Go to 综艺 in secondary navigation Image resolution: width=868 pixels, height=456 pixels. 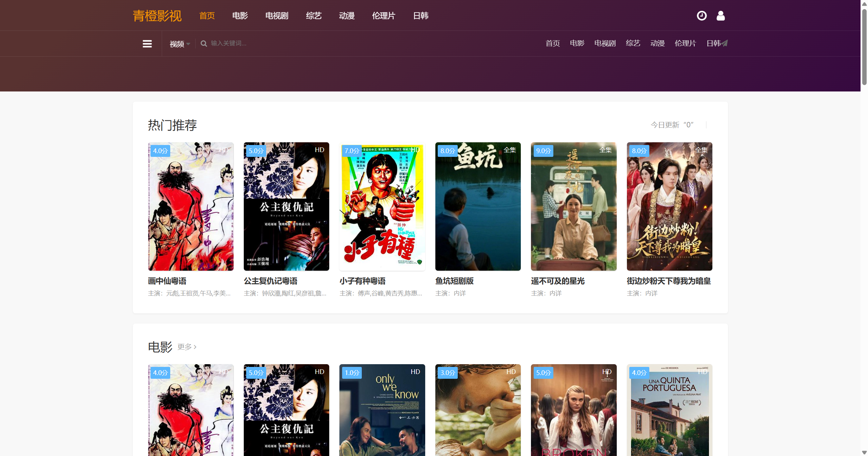(x=633, y=43)
